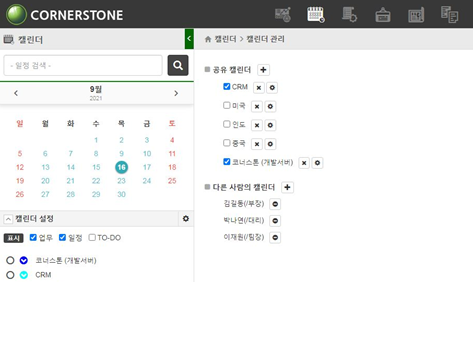The image size is (473, 364).
Task: Delete the 인도 shared calendar
Action: click(257, 125)
